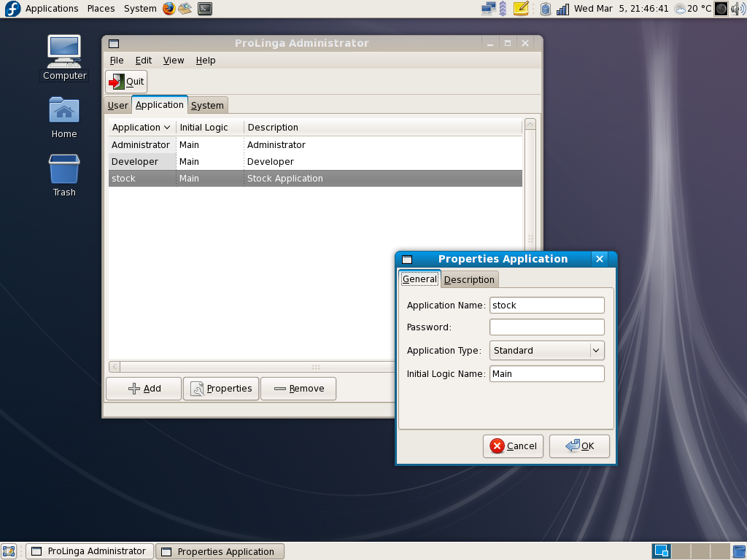This screenshot has height=560, width=747.
Task: Select the General tab in Properties dialog
Action: [x=419, y=279]
